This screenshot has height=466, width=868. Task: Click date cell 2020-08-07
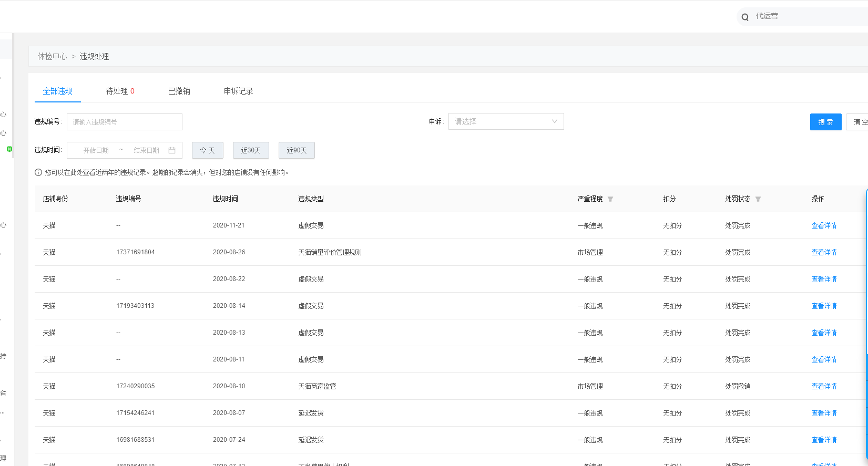coord(229,413)
